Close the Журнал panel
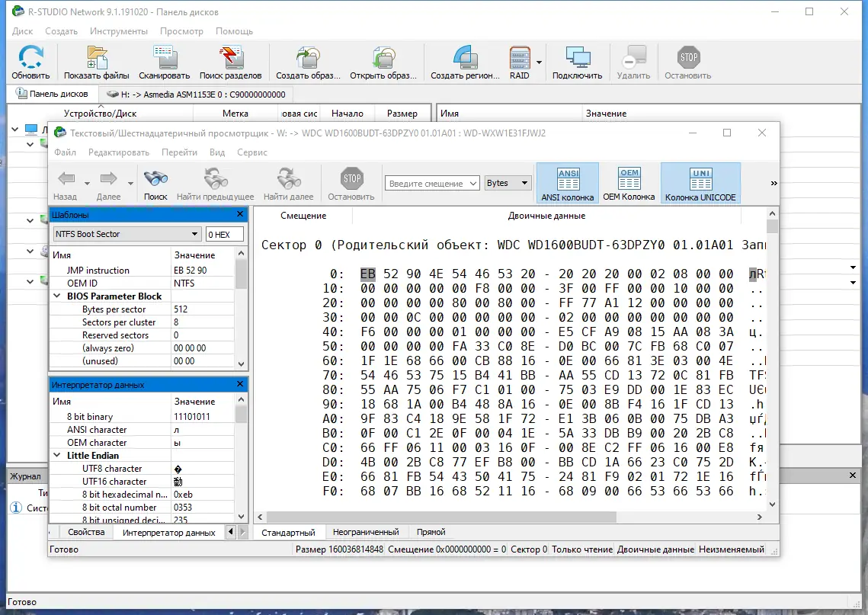Screen dimensions: 868x615 (x=853, y=476)
